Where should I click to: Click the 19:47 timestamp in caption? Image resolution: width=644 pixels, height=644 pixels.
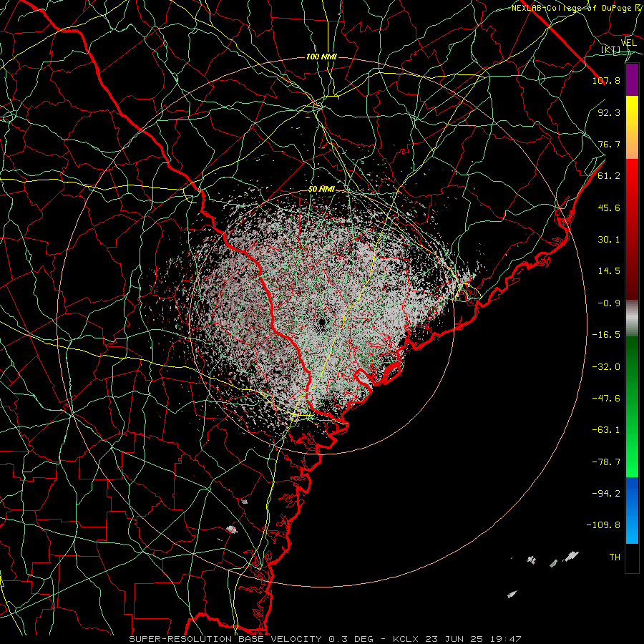point(507,639)
